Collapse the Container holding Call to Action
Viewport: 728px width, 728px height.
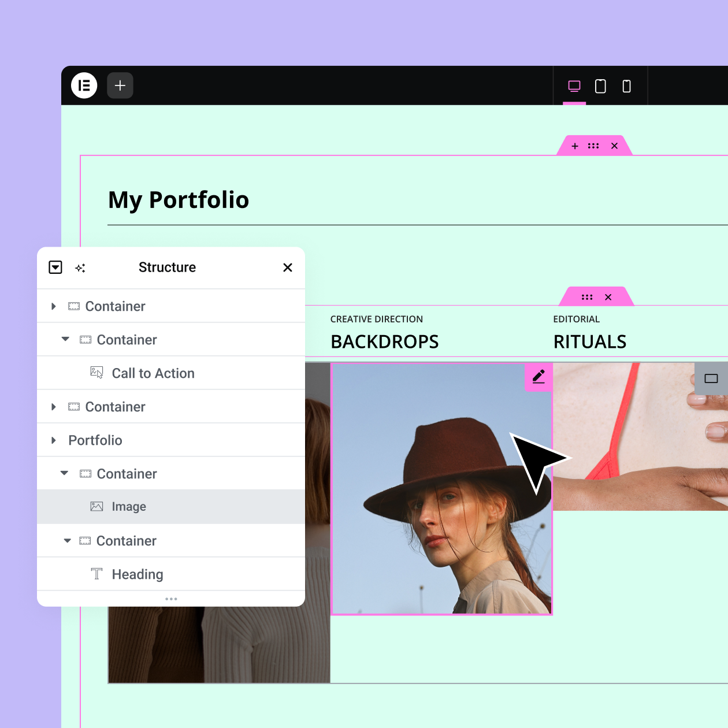(x=65, y=339)
